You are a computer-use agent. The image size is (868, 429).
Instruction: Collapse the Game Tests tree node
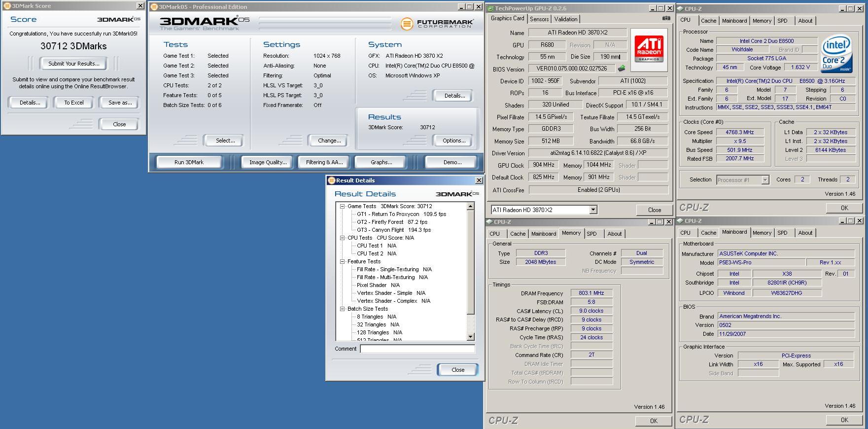tap(342, 207)
